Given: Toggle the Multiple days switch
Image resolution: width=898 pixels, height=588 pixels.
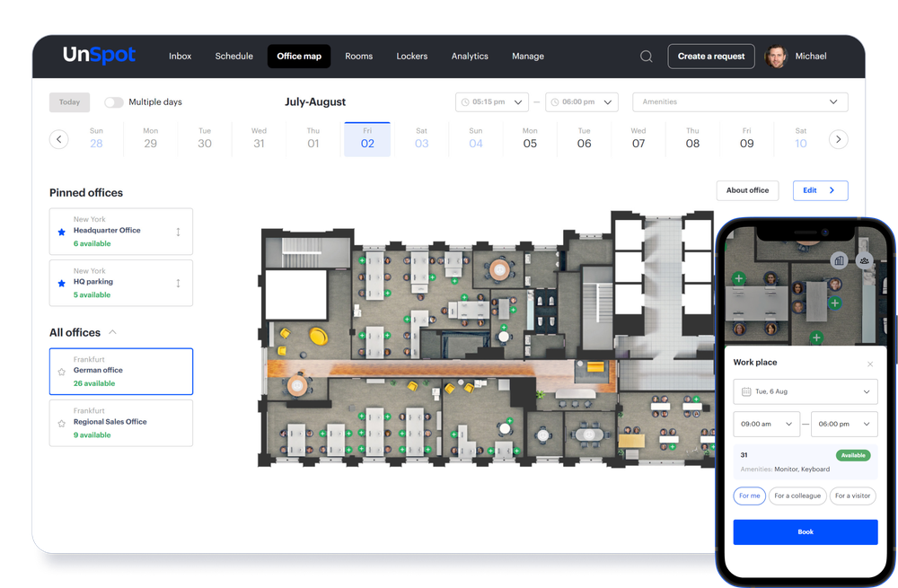Looking at the screenshot, I should click(x=114, y=102).
